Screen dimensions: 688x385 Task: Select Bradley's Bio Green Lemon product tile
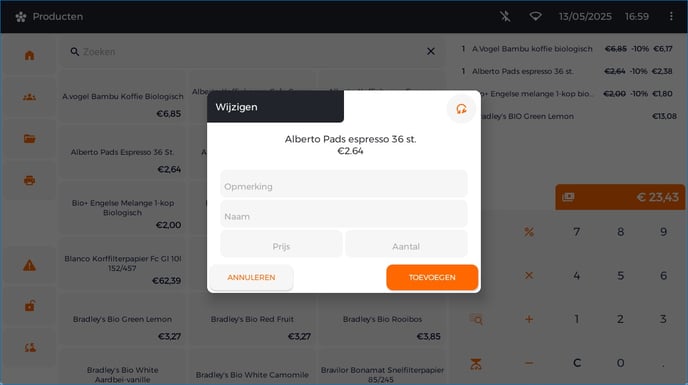pyautogui.click(x=122, y=323)
